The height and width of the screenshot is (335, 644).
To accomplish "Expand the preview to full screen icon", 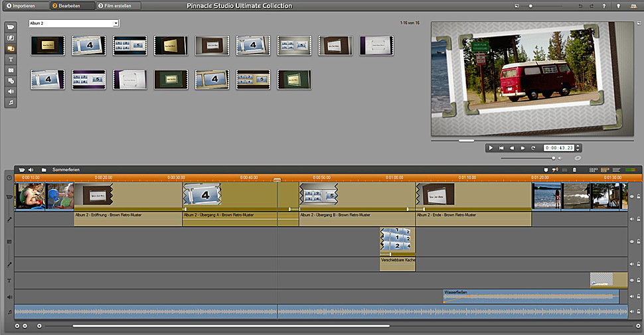I will pyautogui.click(x=639, y=23).
